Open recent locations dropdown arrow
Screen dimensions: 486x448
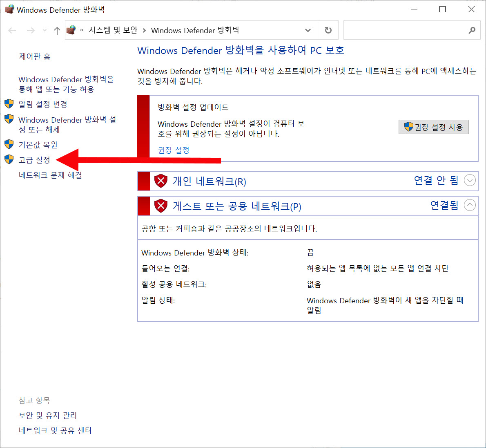click(45, 30)
